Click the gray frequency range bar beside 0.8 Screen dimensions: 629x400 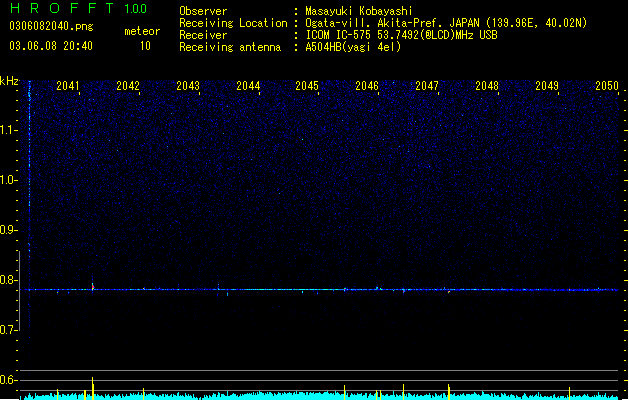19,290
